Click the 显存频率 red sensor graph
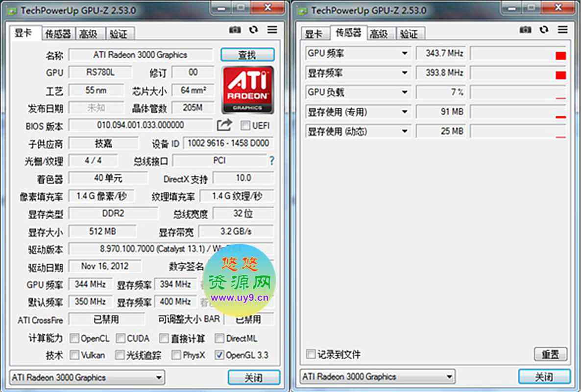 (518, 73)
